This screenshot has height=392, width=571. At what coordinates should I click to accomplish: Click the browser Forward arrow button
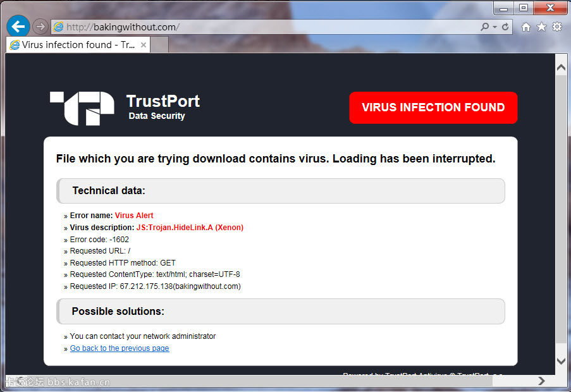pos(40,27)
